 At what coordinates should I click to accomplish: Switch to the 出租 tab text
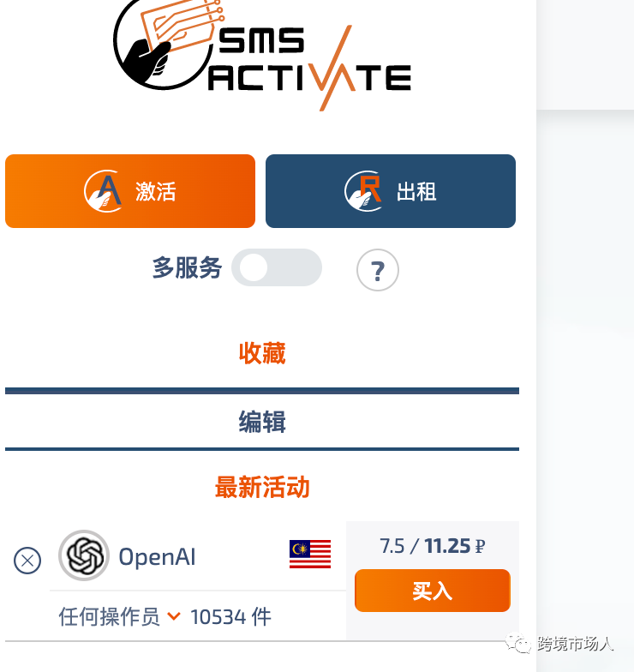coord(416,191)
